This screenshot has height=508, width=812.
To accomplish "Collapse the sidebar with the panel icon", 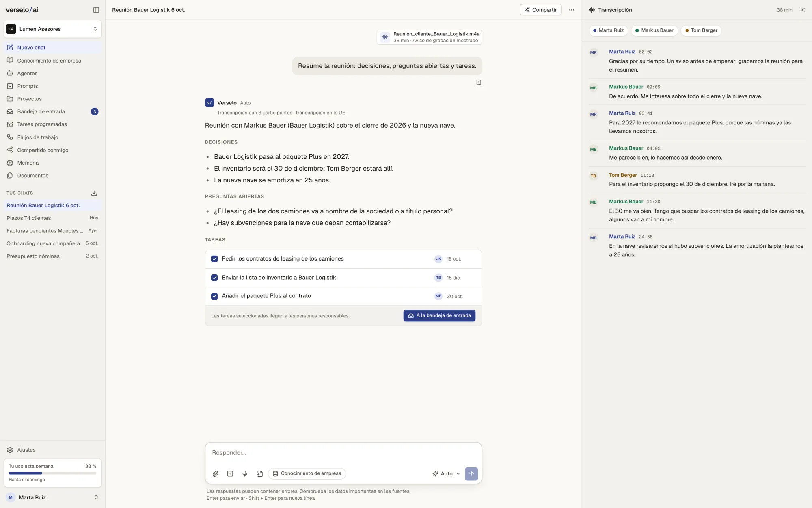I will pyautogui.click(x=96, y=10).
